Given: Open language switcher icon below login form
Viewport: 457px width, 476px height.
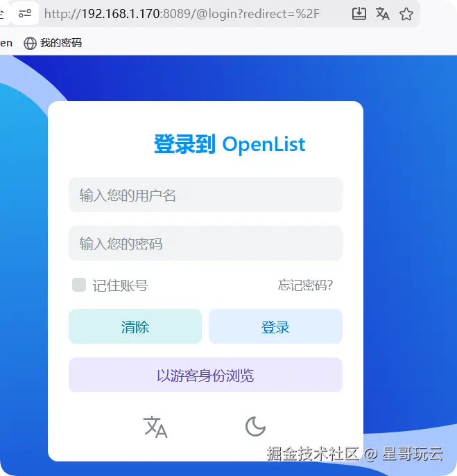Looking at the screenshot, I should click(x=155, y=427).
